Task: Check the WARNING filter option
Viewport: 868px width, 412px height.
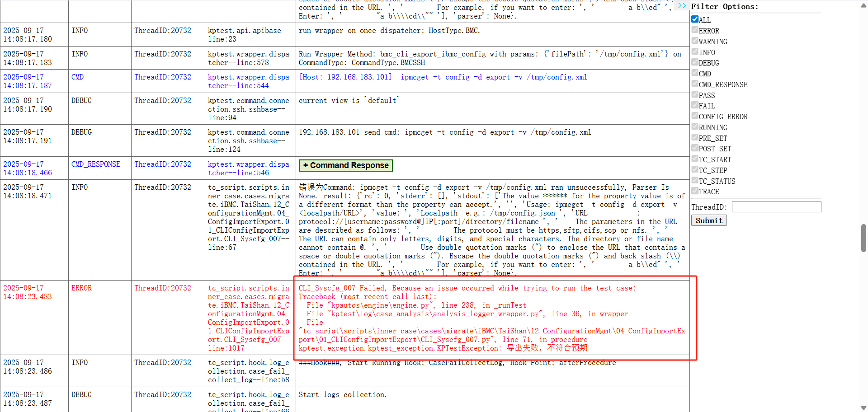Action: click(x=695, y=41)
